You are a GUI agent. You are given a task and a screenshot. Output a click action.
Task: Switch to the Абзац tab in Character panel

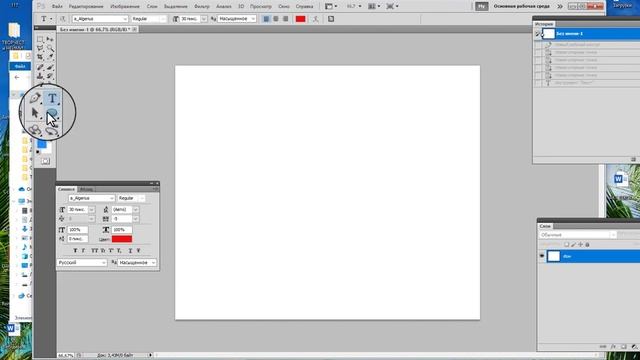click(x=86, y=189)
